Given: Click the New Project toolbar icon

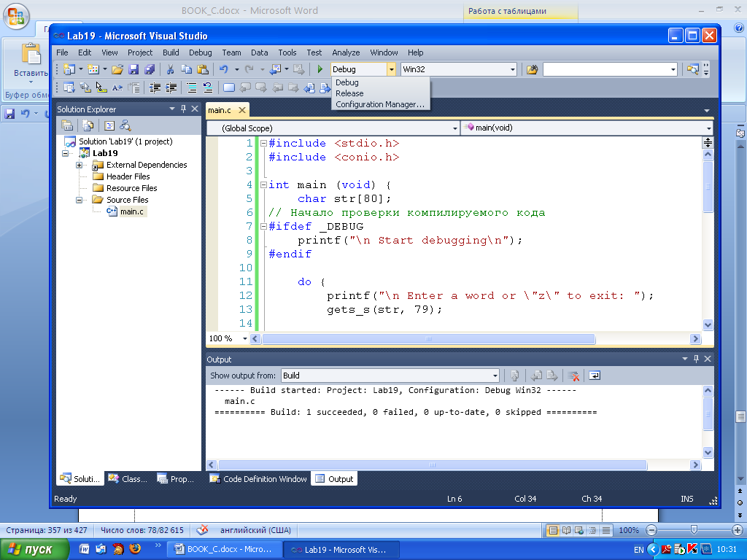Looking at the screenshot, I should click(x=69, y=69).
